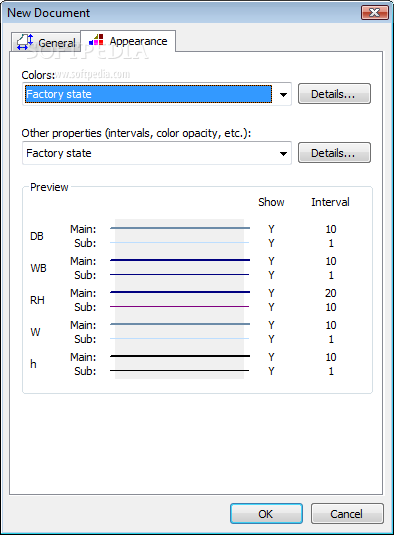This screenshot has width=394, height=535.
Task: Click the General tab dimensions icon
Action: pos(25,42)
